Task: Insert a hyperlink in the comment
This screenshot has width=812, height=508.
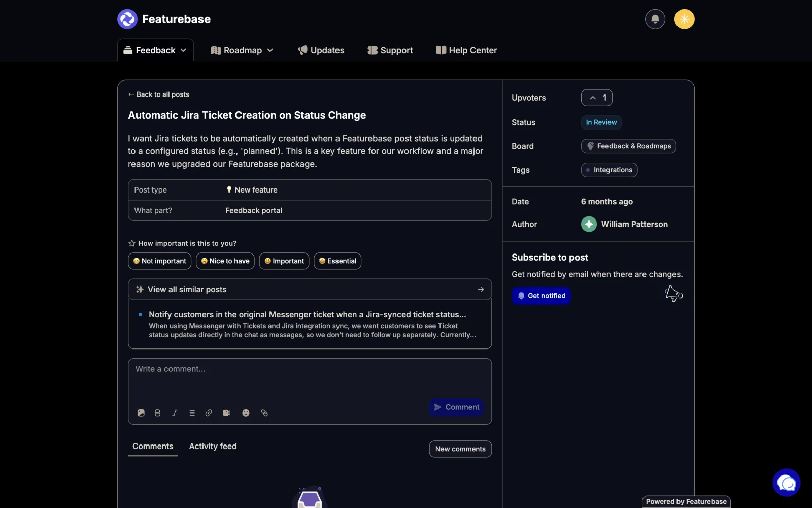Action: click(209, 413)
